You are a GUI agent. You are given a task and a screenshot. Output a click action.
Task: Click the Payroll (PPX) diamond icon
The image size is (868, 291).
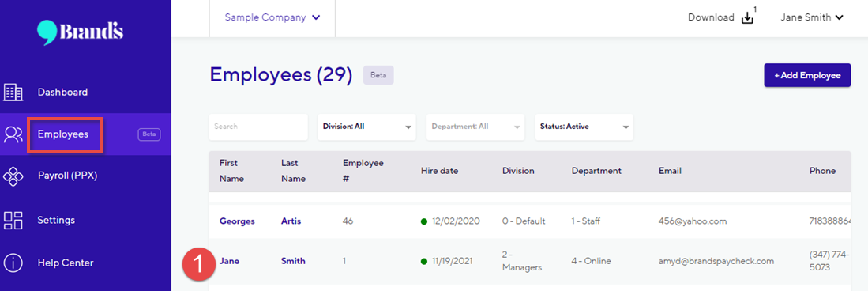pos(13,176)
